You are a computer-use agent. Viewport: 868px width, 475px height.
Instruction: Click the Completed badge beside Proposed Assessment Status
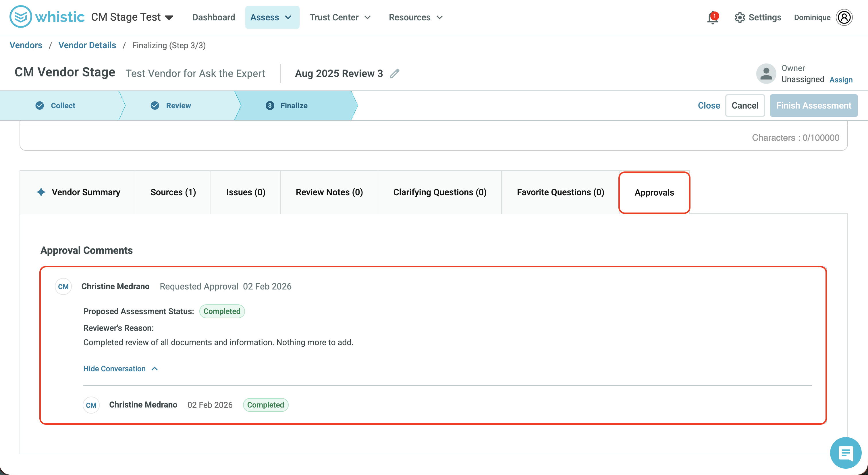222,311
